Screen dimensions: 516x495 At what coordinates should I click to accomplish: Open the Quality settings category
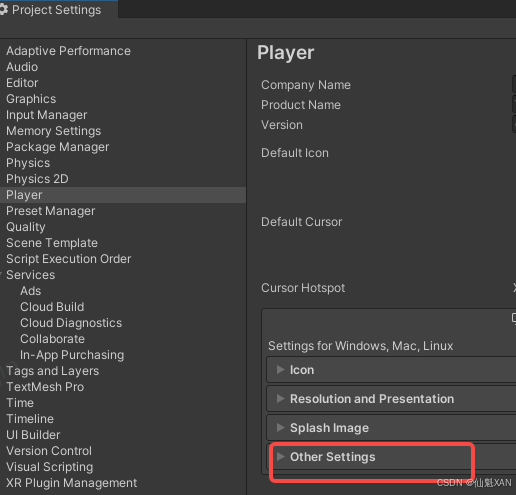click(26, 227)
